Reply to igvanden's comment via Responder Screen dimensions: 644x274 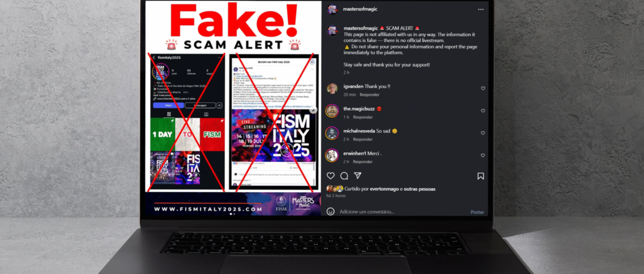(370, 95)
